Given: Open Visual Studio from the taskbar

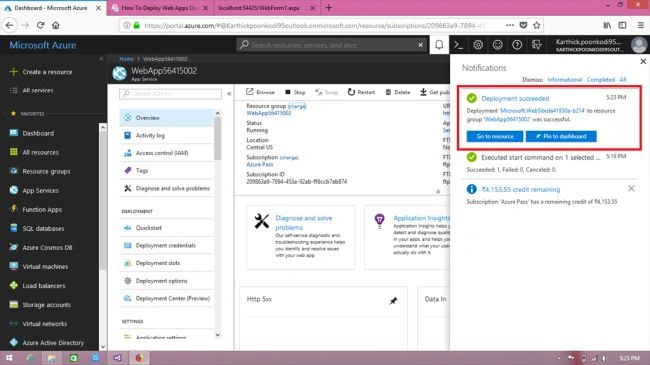Looking at the screenshot, I should click(117, 358).
